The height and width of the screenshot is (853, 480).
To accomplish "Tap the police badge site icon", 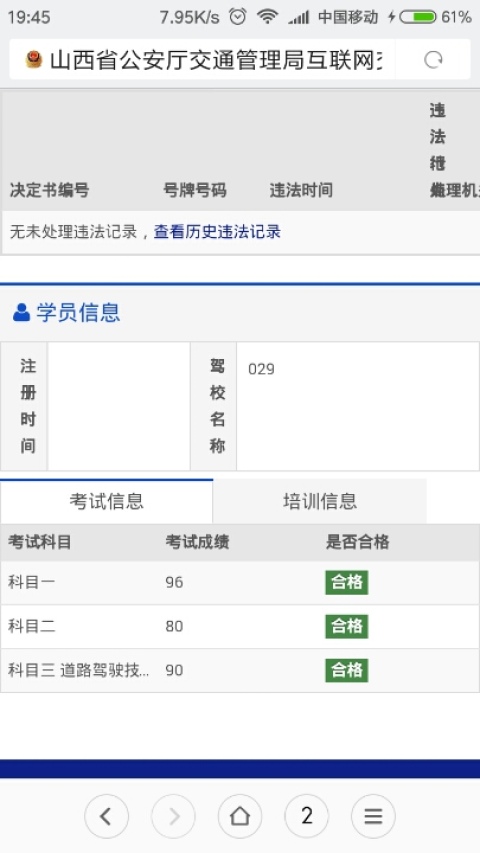I will [34, 60].
